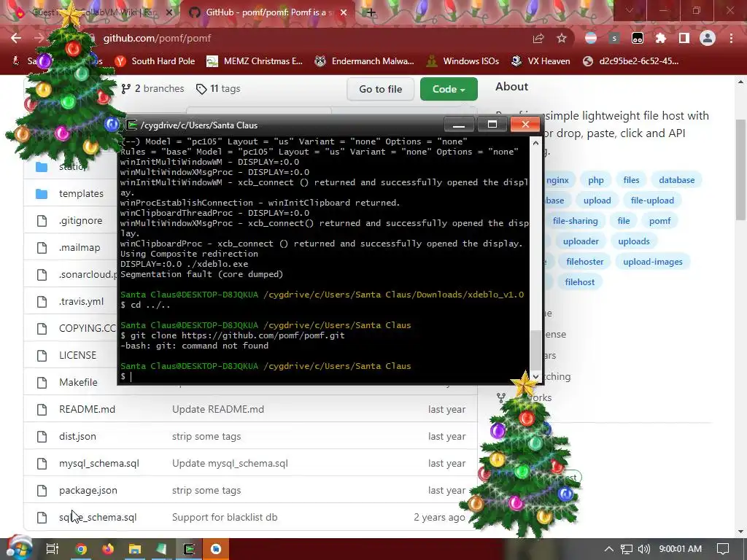Open the gray S extension icon
This screenshot has height=560, width=747.
pos(614,39)
